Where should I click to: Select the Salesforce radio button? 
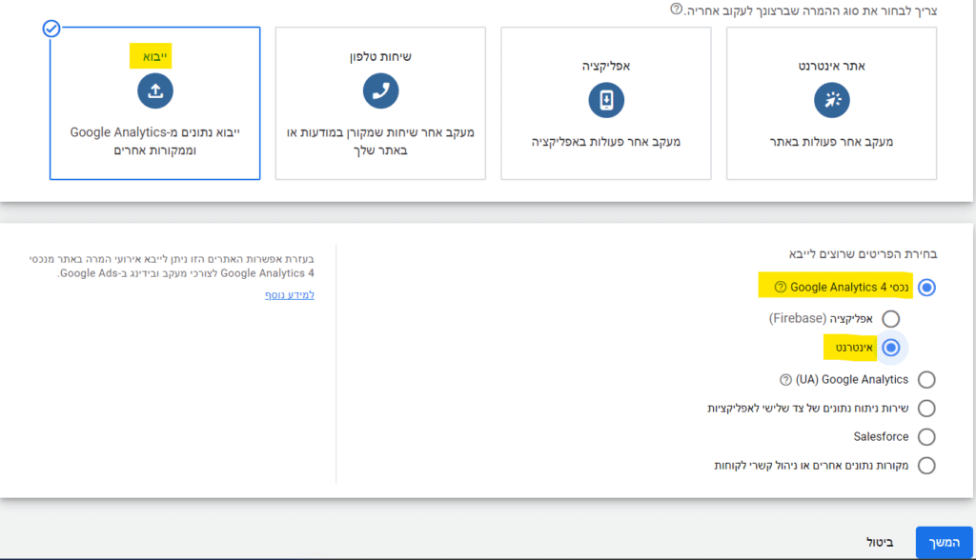click(926, 437)
